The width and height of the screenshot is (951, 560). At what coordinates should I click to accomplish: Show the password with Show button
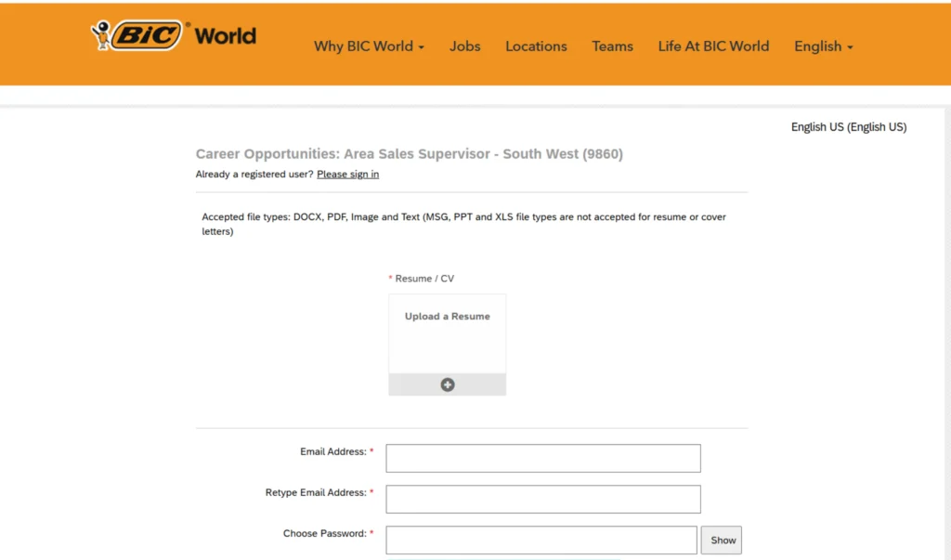(x=721, y=540)
